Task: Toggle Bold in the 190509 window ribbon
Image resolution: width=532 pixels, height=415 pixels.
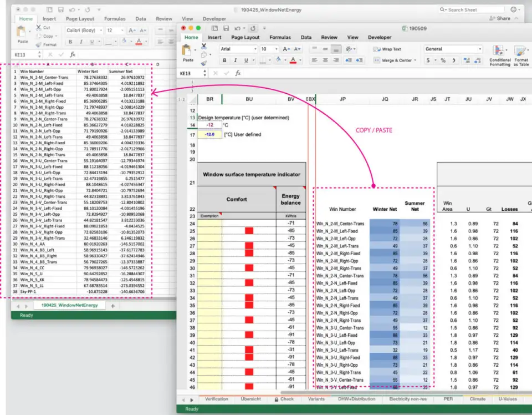Action: pyautogui.click(x=224, y=60)
